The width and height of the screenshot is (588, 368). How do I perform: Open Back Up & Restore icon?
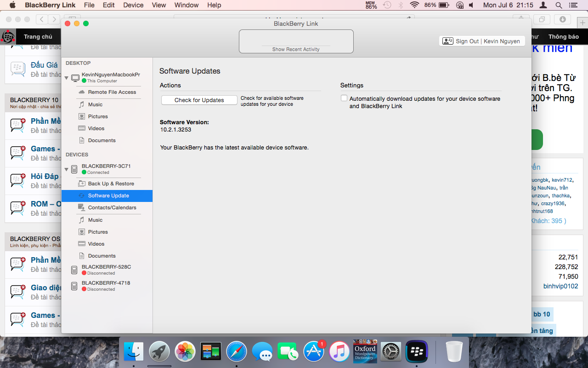[x=82, y=184]
